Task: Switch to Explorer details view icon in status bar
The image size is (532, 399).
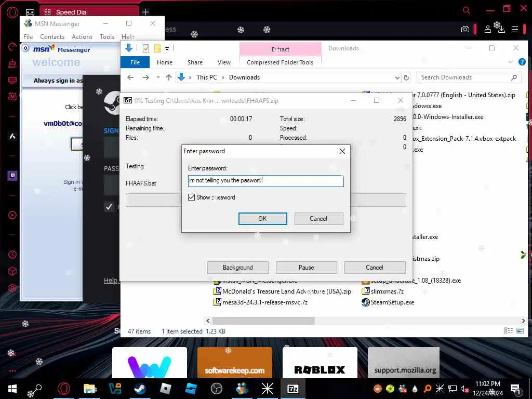Action: point(508,331)
